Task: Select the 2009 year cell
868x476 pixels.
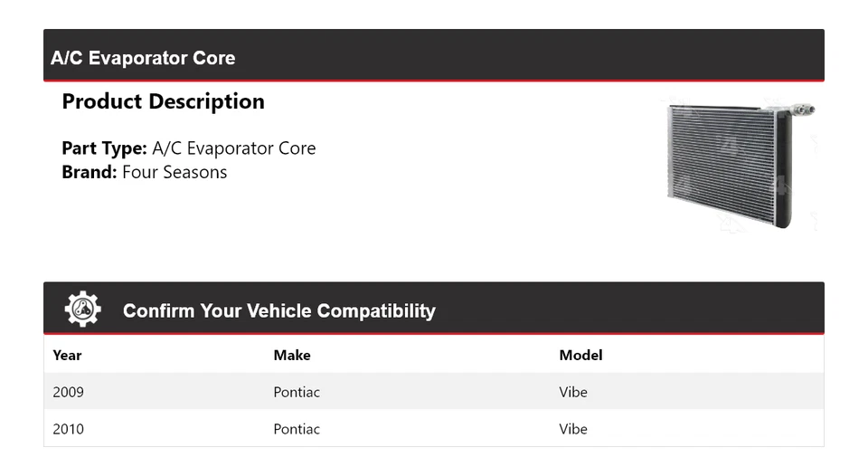Action: (x=69, y=392)
